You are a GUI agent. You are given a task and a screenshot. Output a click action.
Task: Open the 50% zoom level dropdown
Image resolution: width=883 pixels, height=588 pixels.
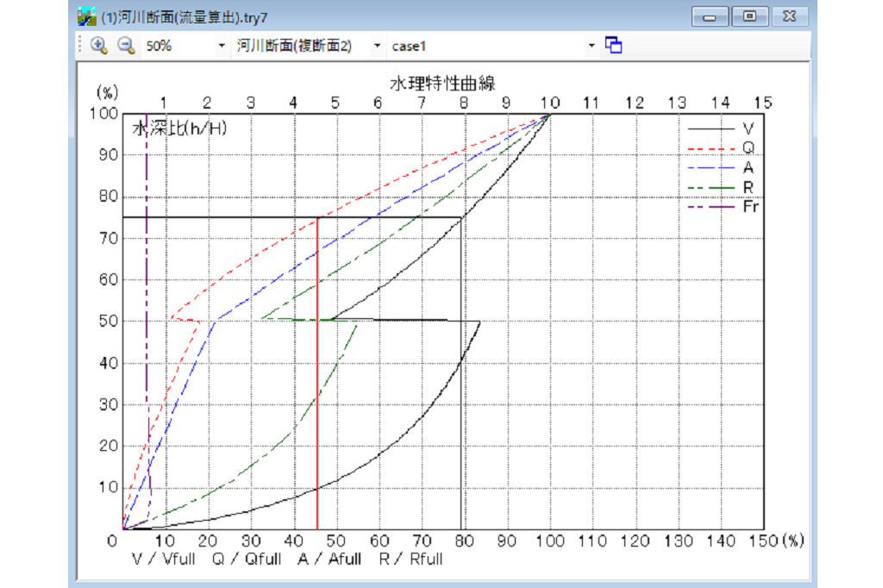tap(222, 47)
